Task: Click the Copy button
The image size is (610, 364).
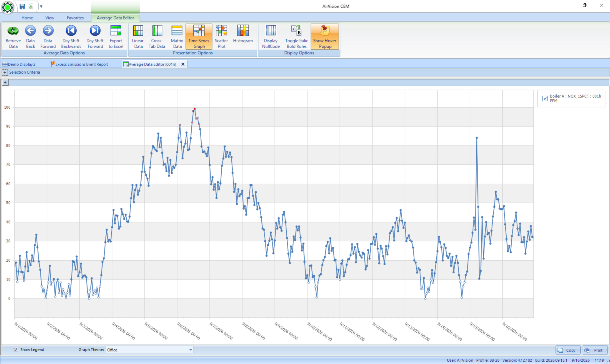Action: click(568, 350)
